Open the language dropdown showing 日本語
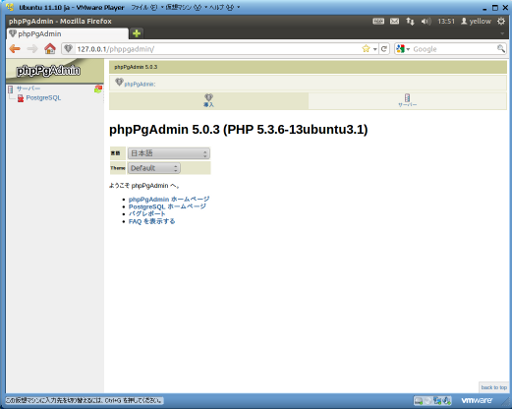 click(169, 153)
